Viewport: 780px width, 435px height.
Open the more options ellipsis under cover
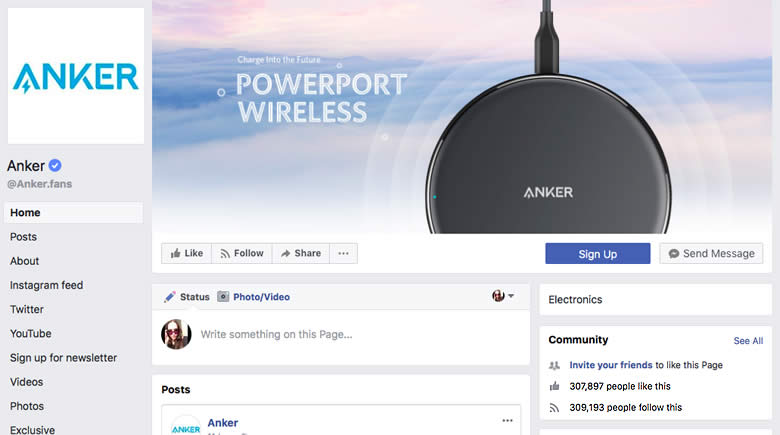coord(343,253)
